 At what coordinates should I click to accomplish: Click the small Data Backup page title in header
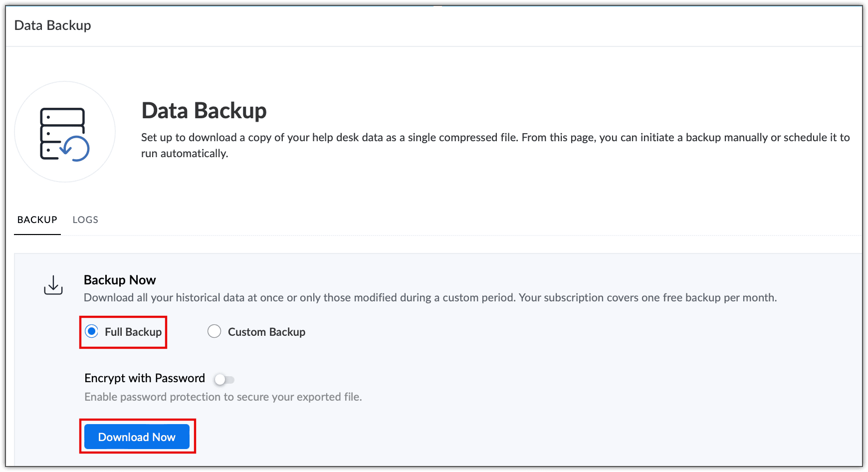click(53, 25)
